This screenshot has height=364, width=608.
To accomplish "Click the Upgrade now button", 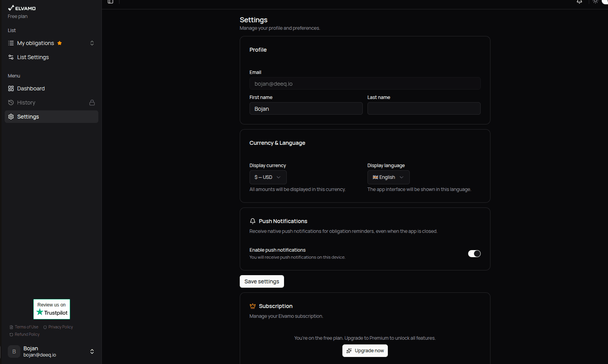I will pyautogui.click(x=365, y=350).
